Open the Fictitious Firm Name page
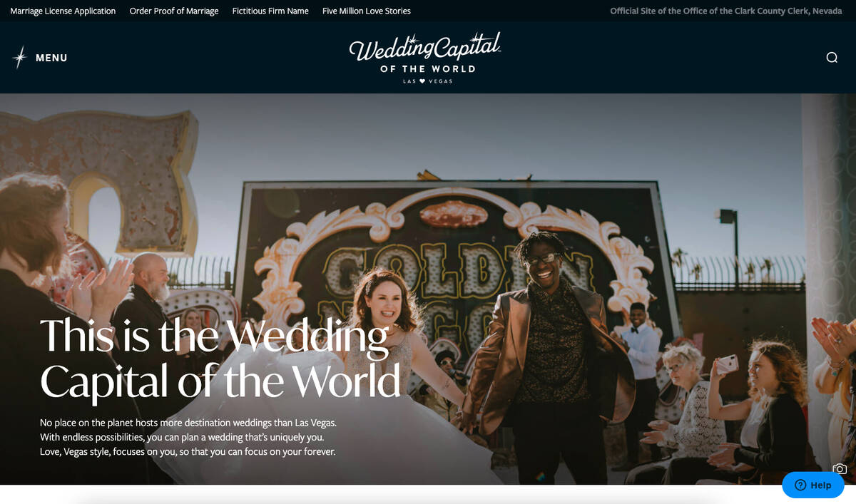The image size is (856, 504). point(270,11)
